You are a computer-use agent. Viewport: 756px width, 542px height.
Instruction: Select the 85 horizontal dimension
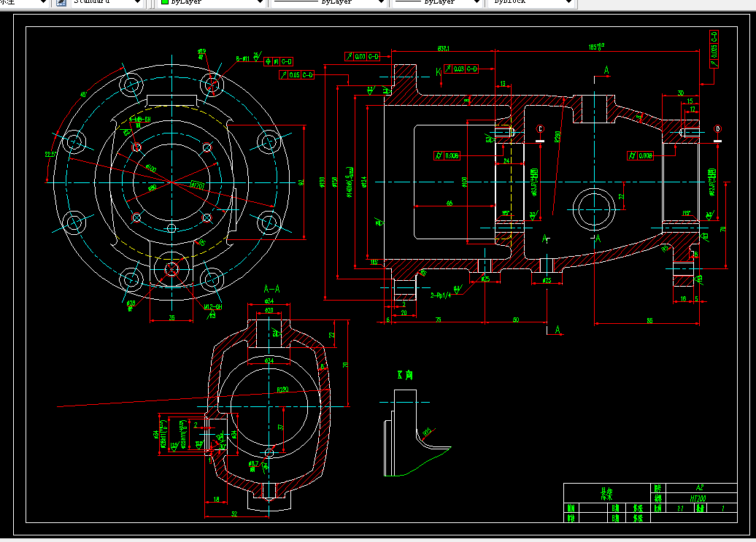tap(650, 321)
